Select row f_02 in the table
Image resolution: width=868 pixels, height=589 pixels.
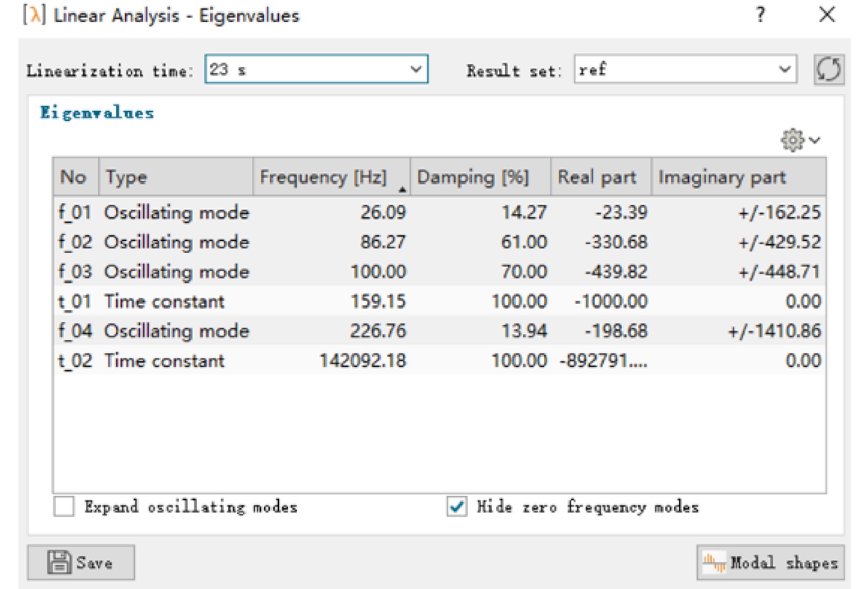point(439,242)
